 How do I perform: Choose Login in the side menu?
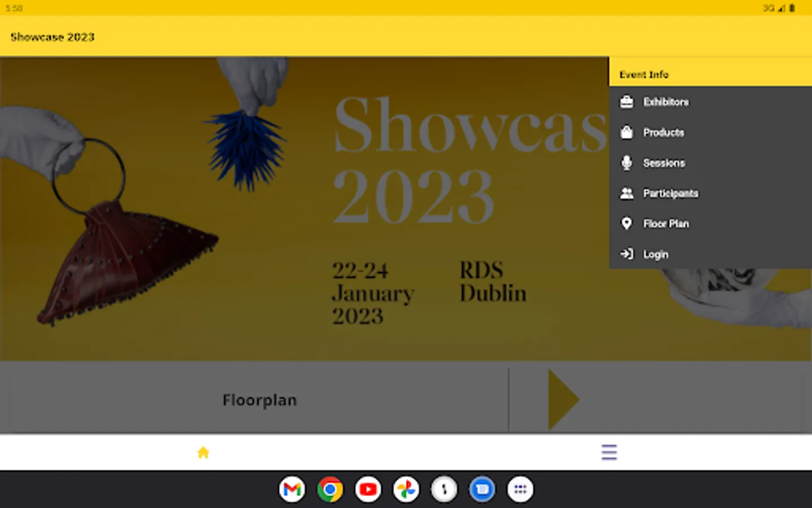[710, 254]
